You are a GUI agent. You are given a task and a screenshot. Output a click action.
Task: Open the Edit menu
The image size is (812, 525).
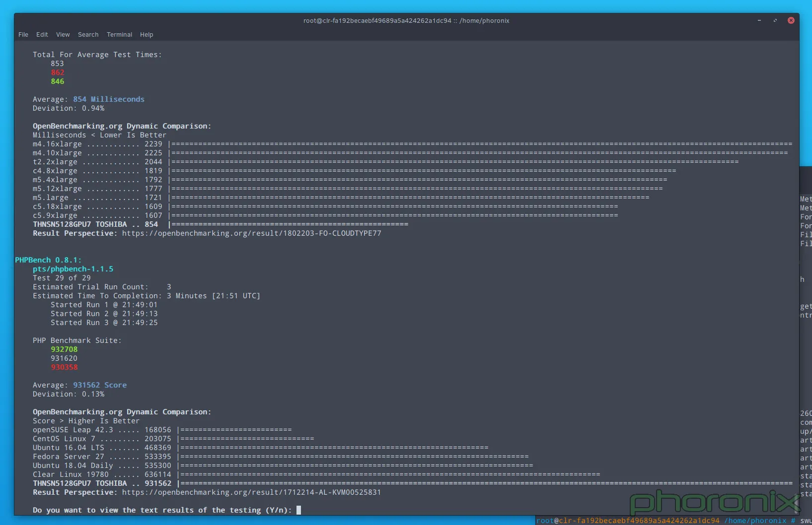click(42, 35)
